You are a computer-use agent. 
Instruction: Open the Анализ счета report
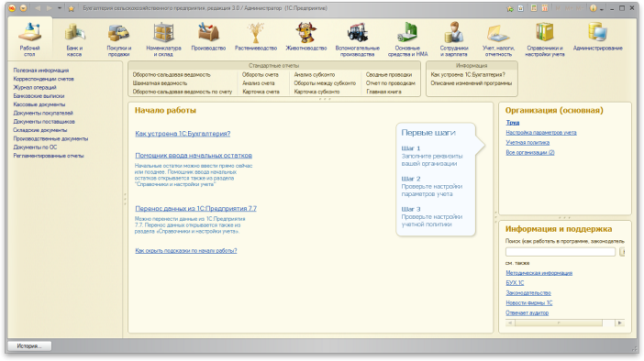click(x=258, y=83)
